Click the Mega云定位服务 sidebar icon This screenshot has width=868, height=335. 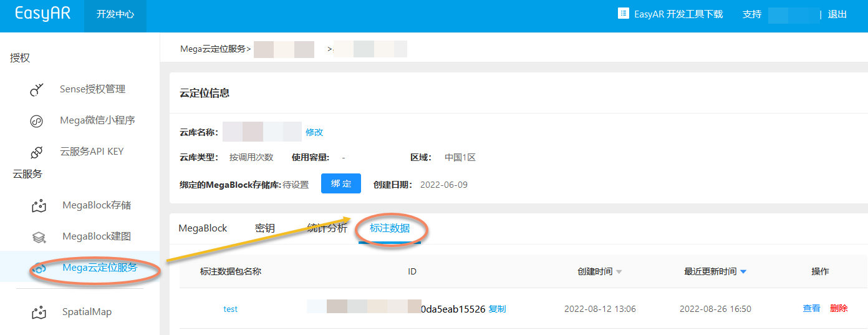click(x=39, y=268)
